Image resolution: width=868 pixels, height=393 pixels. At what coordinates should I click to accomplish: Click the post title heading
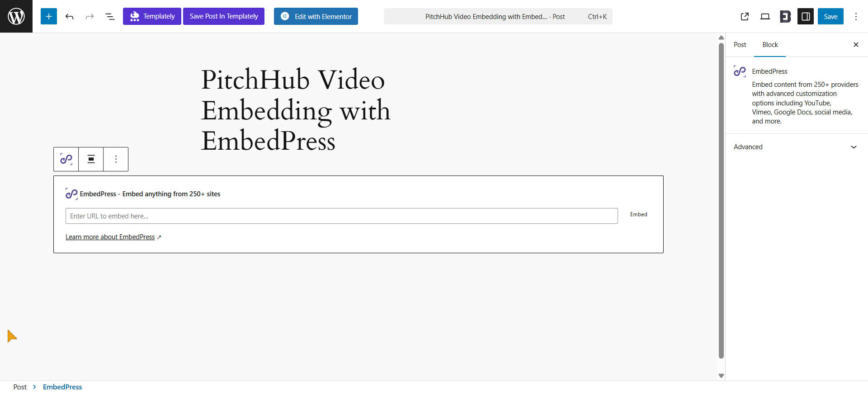pyautogui.click(x=296, y=110)
